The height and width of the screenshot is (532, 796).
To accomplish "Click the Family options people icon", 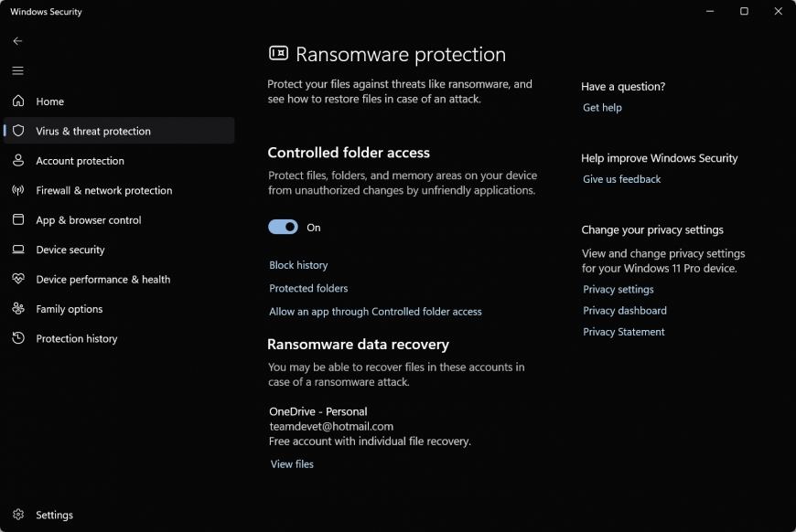I will 18,308.
